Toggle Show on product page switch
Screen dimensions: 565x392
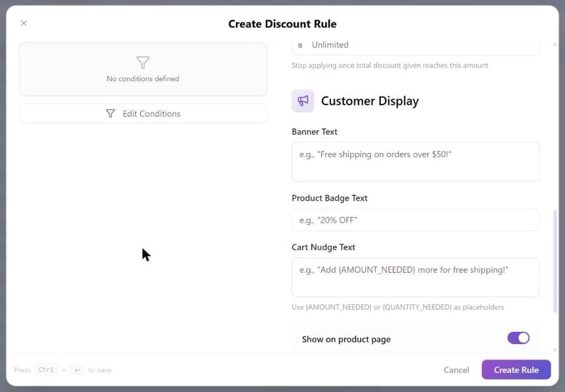[518, 339]
